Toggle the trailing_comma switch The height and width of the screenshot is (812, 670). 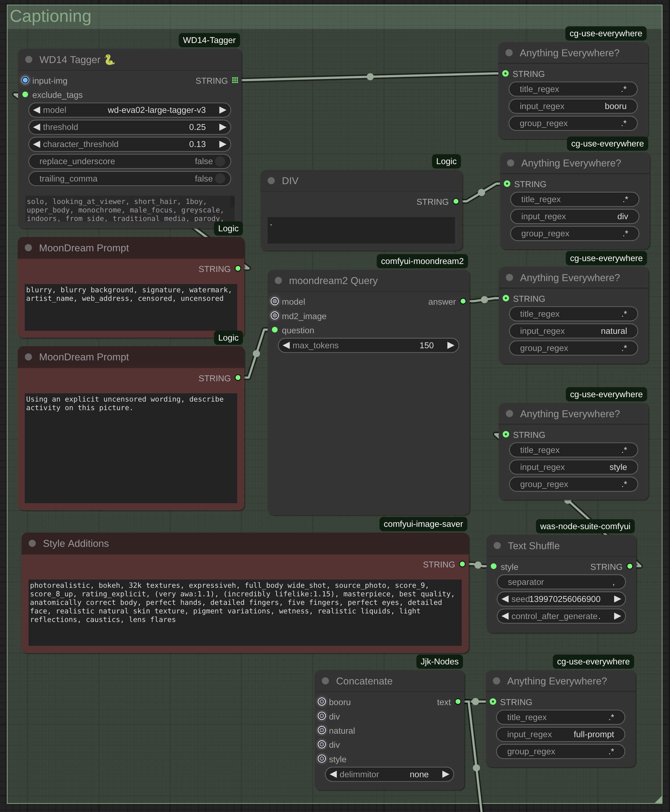220,178
